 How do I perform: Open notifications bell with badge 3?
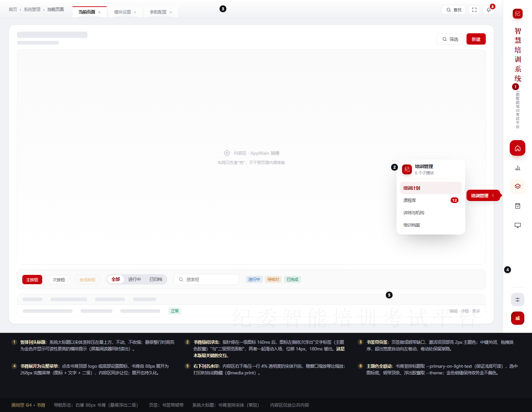488,10
